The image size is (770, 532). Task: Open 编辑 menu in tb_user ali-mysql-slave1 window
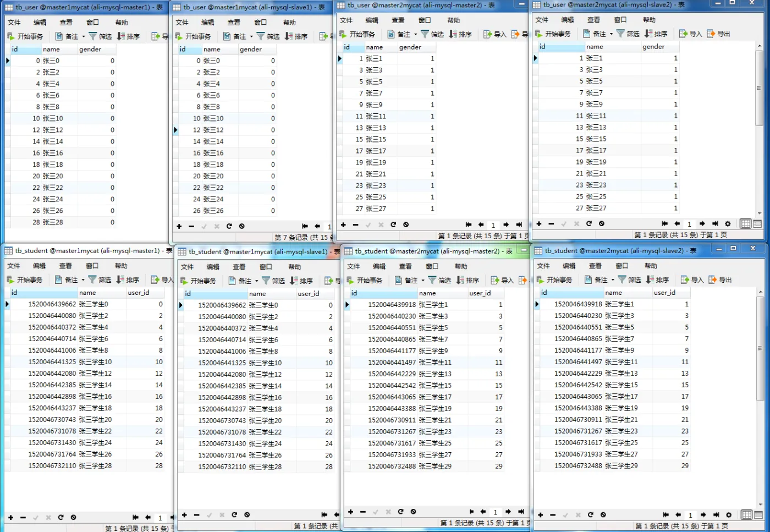pos(208,23)
